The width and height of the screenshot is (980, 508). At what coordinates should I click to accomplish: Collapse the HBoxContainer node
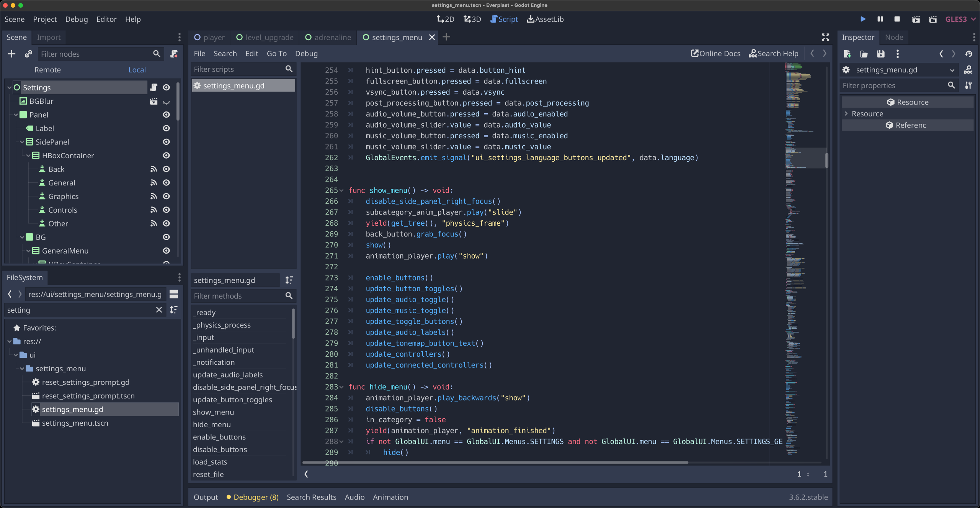[x=28, y=156]
